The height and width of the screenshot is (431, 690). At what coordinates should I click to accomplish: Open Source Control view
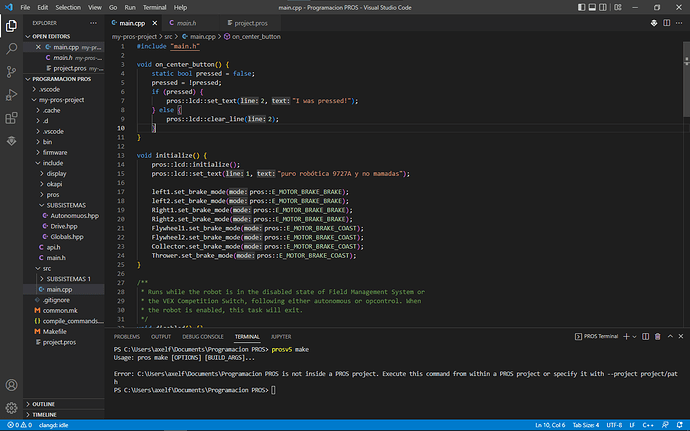[11, 72]
